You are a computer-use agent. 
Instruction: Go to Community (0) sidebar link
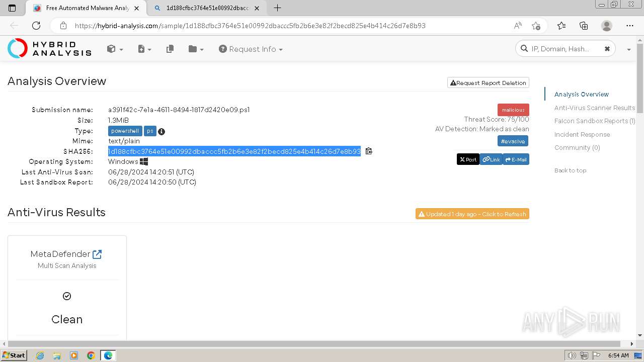click(577, 147)
